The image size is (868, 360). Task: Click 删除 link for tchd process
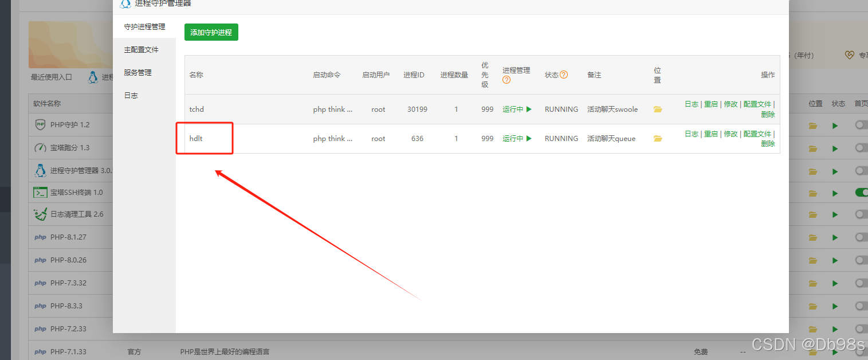point(768,114)
